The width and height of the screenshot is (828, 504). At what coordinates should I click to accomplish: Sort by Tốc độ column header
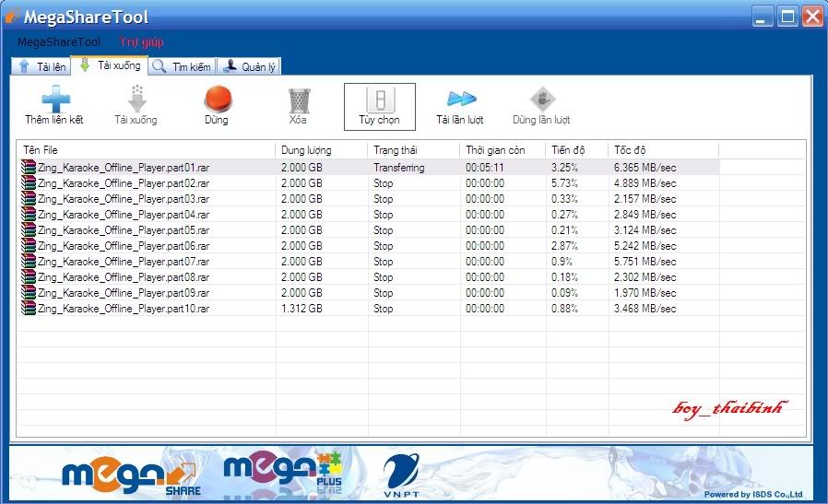point(664,150)
